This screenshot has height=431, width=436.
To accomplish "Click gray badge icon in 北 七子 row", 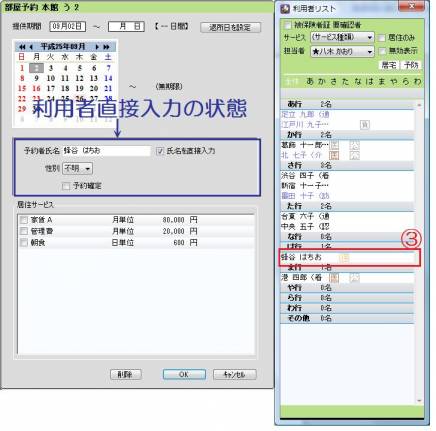I will (x=355, y=155).
